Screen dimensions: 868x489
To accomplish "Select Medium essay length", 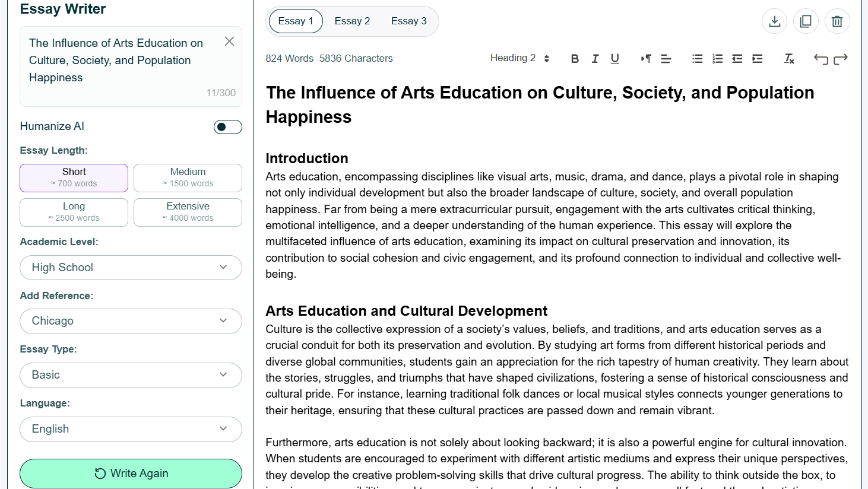I will click(188, 178).
